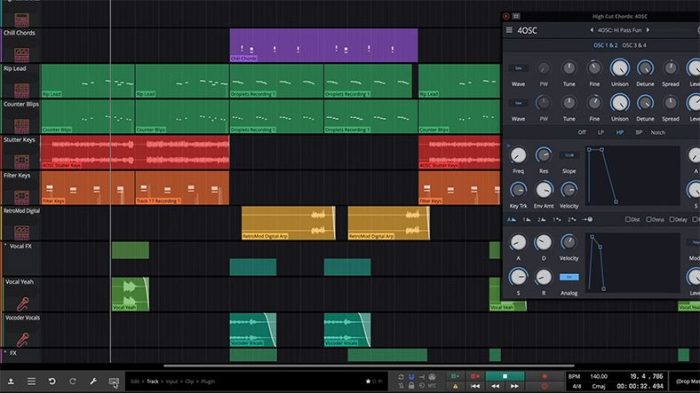This screenshot has height=393, width=700.
Task: Open the Chill Chords track plugin icon
Action: pyautogui.click(x=21, y=55)
